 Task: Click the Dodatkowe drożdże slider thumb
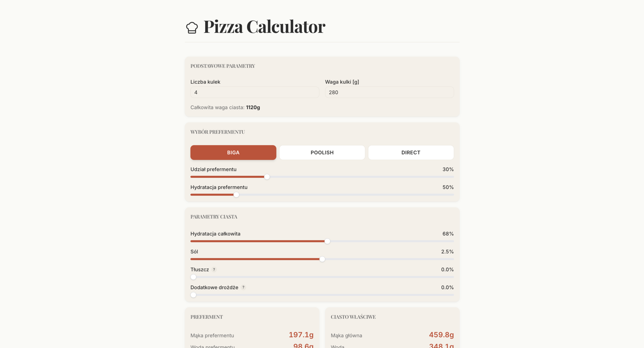[x=193, y=295]
